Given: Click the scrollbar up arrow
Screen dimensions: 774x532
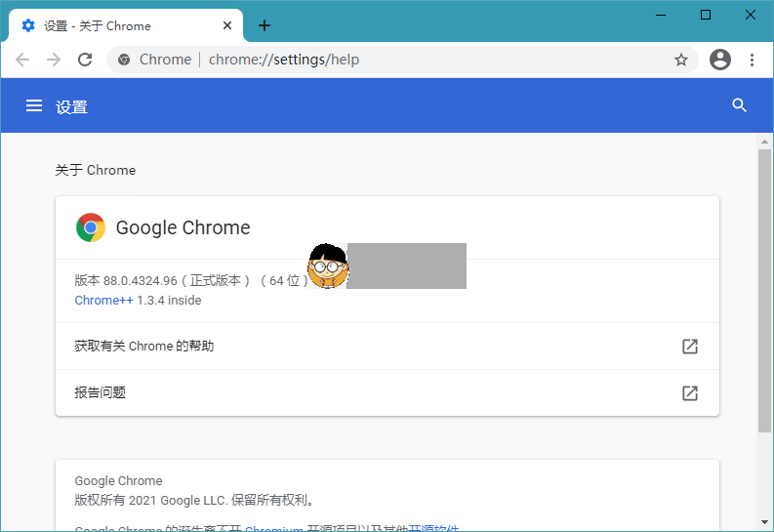Looking at the screenshot, I should pos(764,142).
